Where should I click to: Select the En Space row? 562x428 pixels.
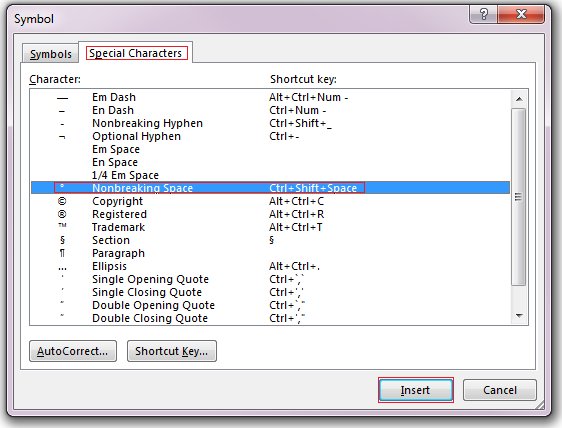click(270, 162)
